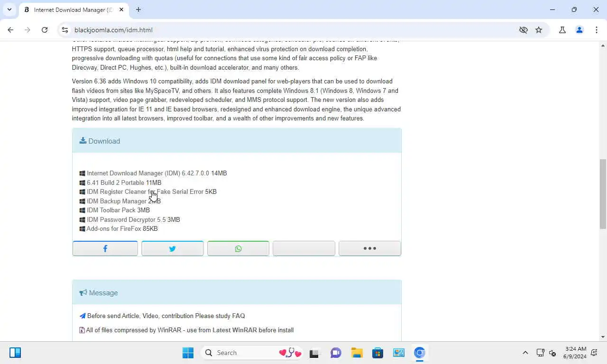Click the Download panel header
Viewport: 607px width, 364px height.
coord(237,141)
